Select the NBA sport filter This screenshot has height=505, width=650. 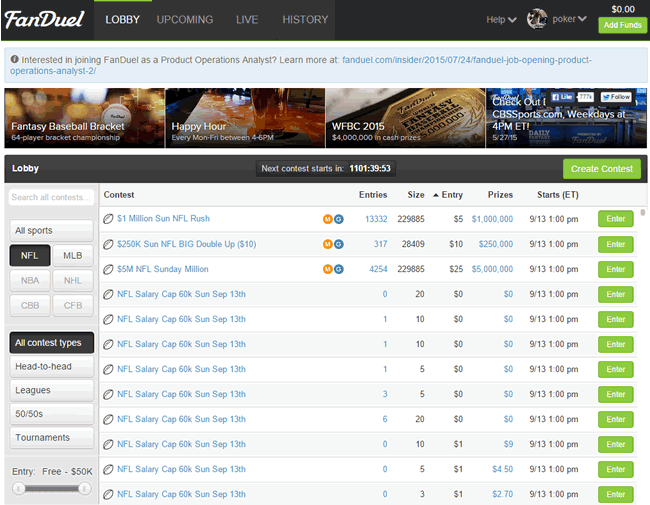click(30, 280)
